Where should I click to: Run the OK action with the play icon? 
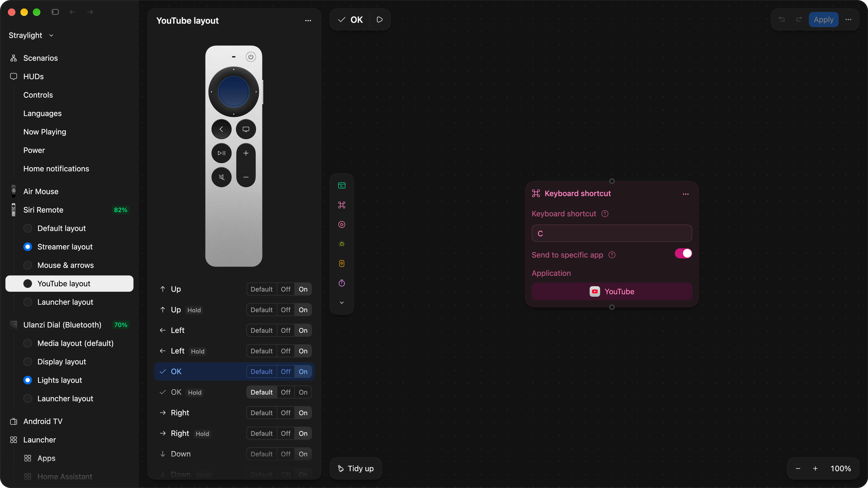380,20
